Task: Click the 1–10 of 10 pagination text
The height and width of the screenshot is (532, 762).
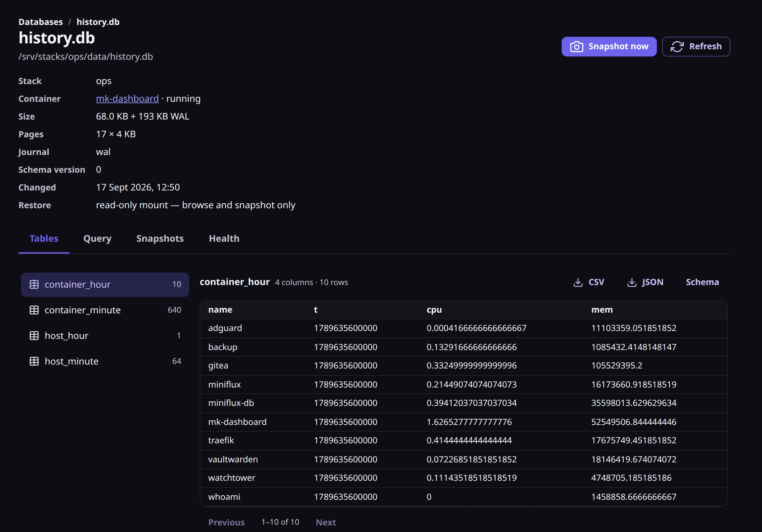Action: (x=280, y=522)
